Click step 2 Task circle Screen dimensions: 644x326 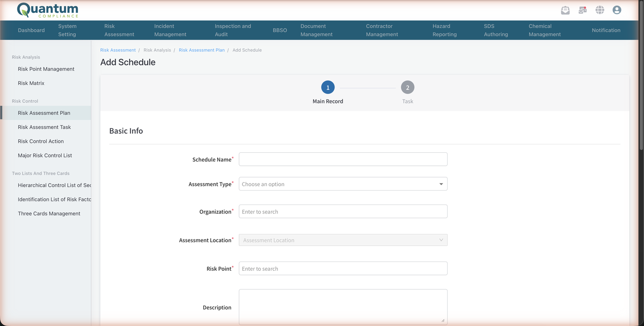tap(408, 87)
